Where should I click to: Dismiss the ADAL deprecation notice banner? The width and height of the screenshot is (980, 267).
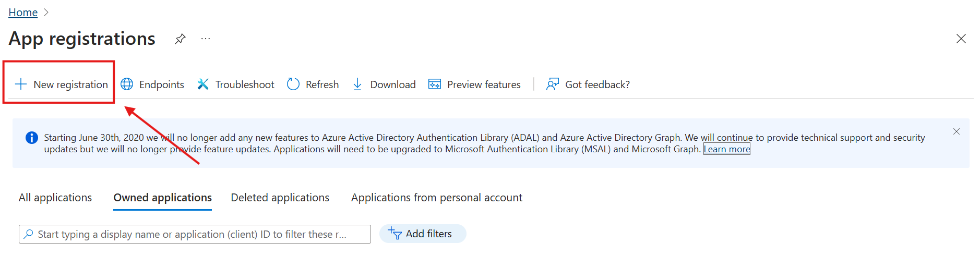[x=956, y=131]
